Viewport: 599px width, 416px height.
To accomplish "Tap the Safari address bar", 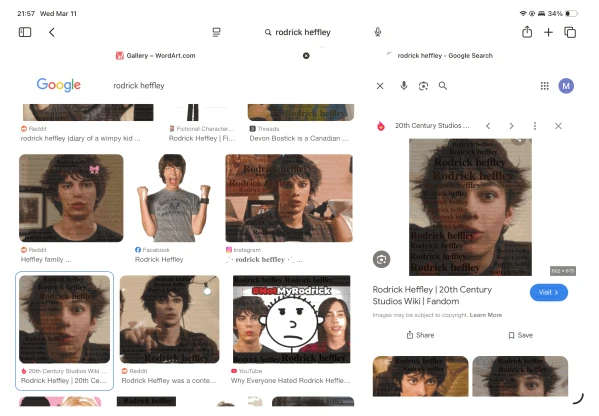I will coord(298,32).
